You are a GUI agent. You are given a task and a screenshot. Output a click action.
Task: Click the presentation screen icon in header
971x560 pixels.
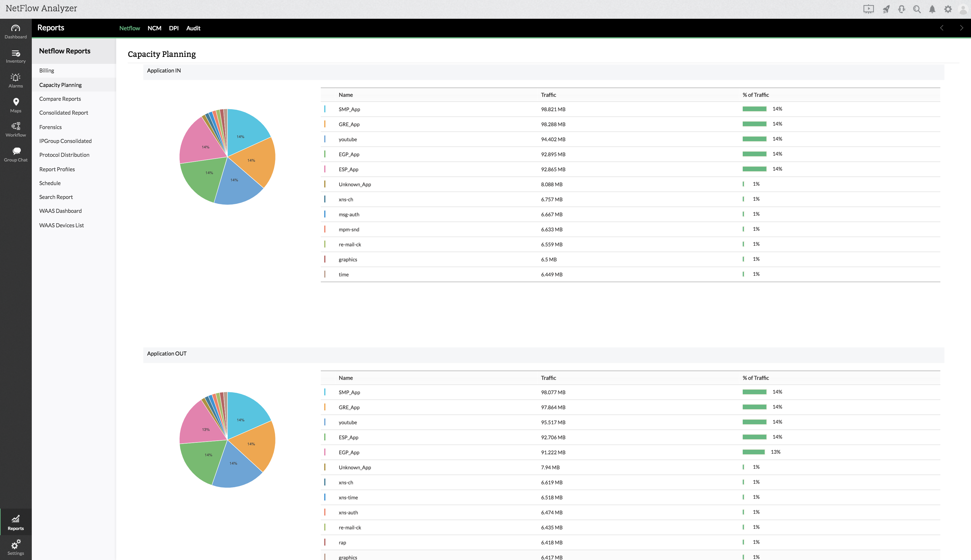coord(868,9)
